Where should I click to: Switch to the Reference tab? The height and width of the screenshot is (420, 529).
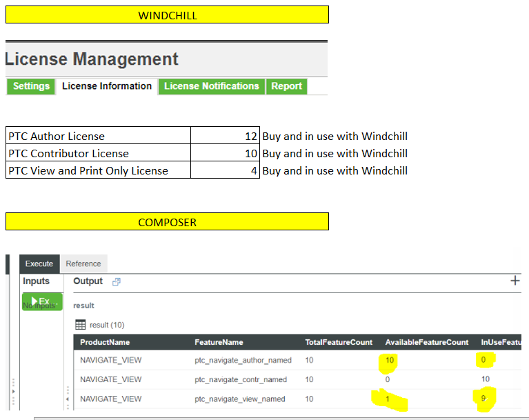(x=83, y=264)
